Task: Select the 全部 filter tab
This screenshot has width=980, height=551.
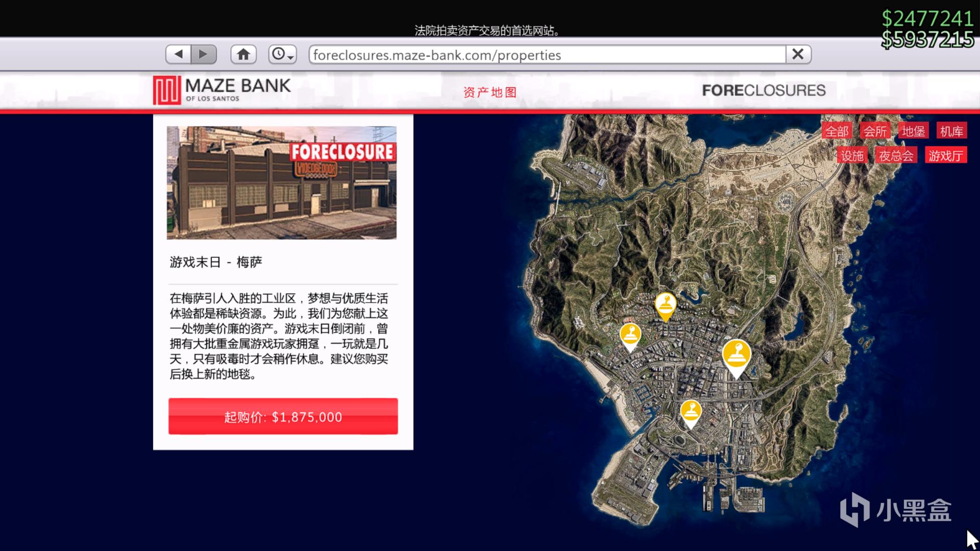Action: tap(837, 131)
